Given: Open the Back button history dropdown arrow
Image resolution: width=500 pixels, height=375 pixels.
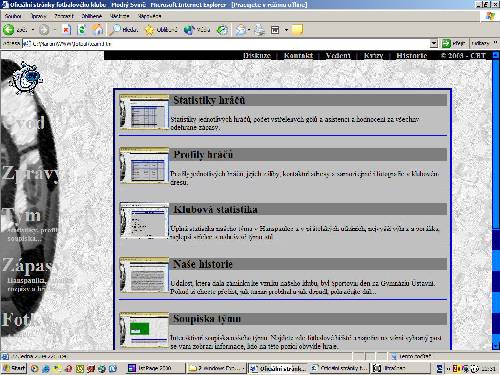Looking at the screenshot, I should pyautogui.click(x=33, y=30).
